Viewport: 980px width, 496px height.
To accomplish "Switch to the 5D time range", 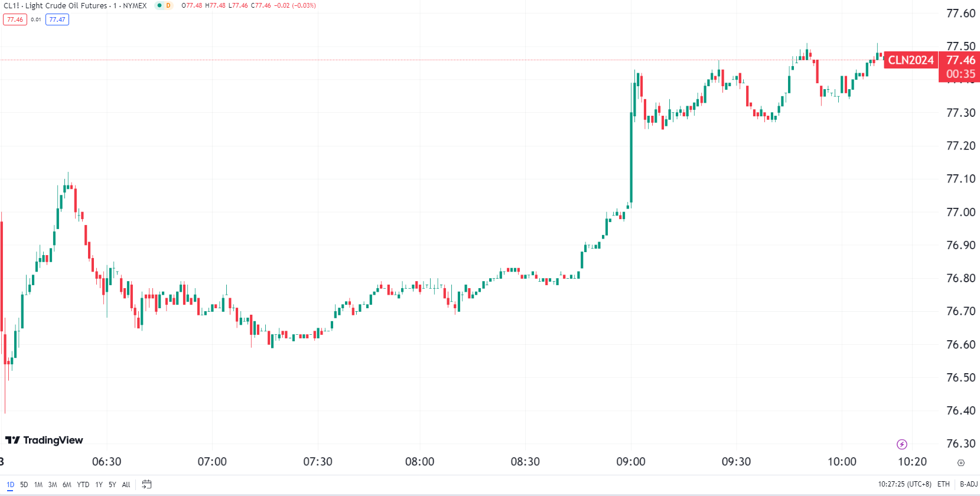I will [24, 484].
